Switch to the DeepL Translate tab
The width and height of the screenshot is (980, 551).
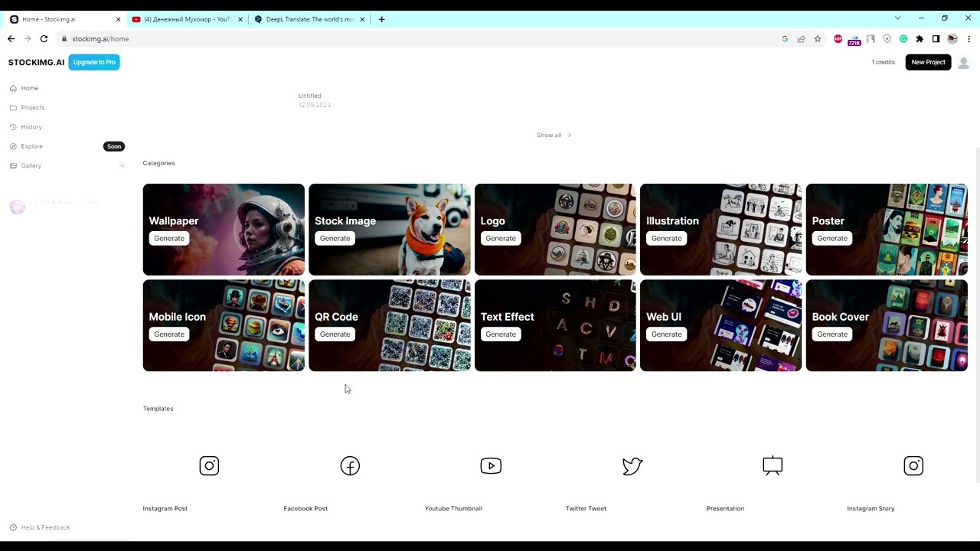pos(309,19)
